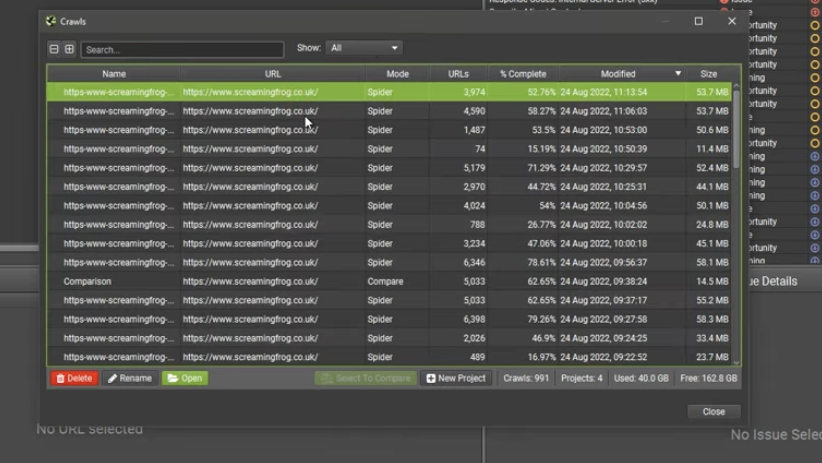This screenshot has height=463, width=822.
Task: Sort crawls by the Size column header
Action: [x=708, y=74]
